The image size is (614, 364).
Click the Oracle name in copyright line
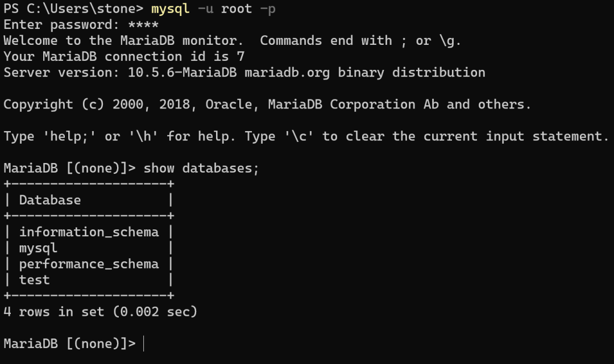point(228,104)
